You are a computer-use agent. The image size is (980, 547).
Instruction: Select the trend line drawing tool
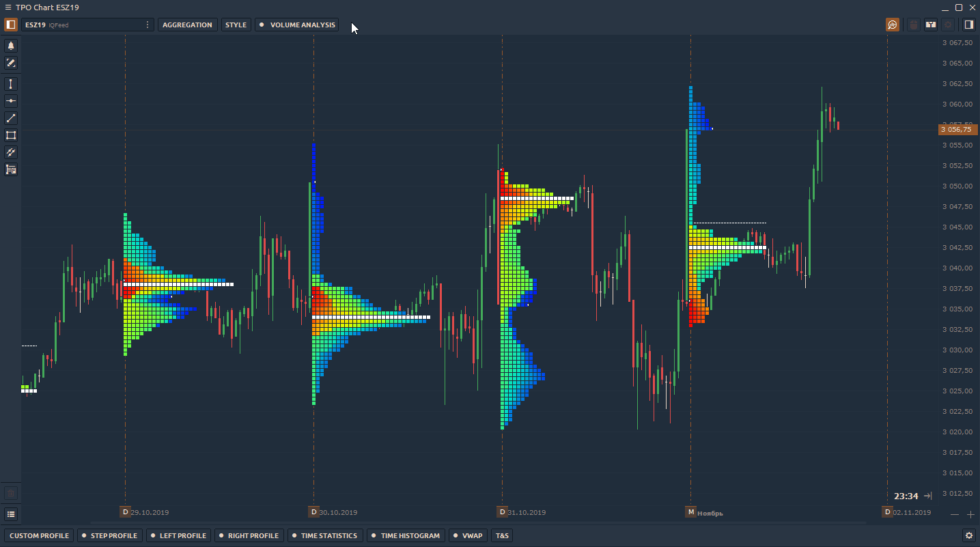click(11, 118)
